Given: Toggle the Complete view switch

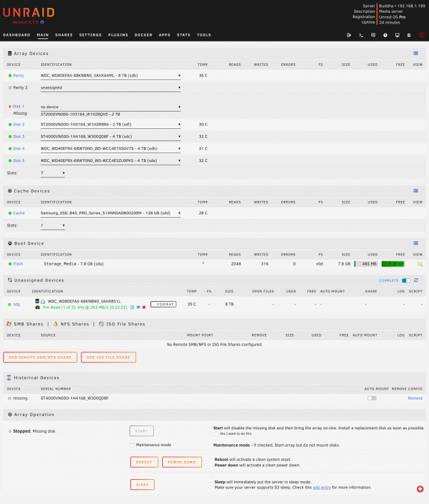Looking at the screenshot, I should 406,281.
